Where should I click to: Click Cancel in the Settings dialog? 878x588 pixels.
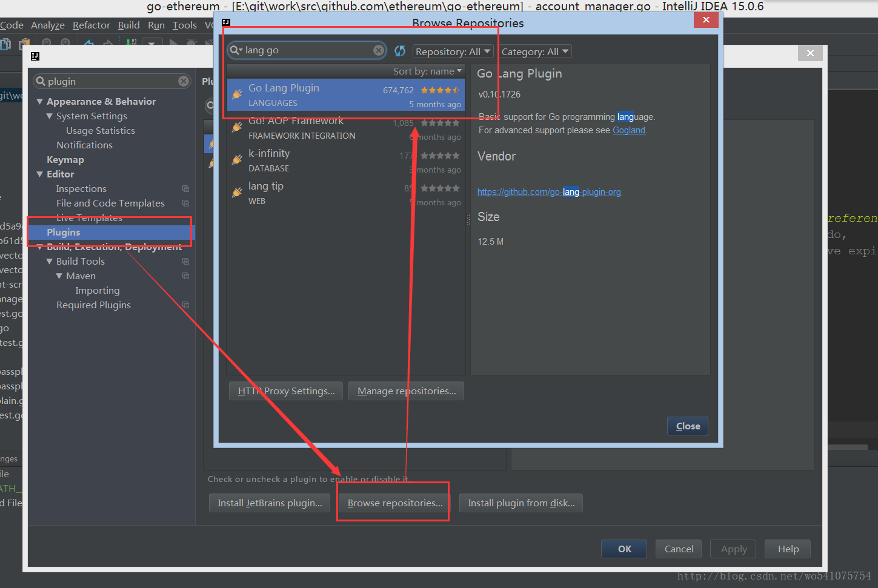tap(679, 549)
